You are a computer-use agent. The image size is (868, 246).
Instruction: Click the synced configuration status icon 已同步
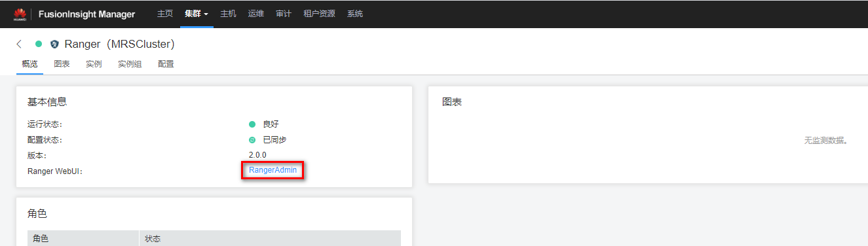tap(252, 140)
